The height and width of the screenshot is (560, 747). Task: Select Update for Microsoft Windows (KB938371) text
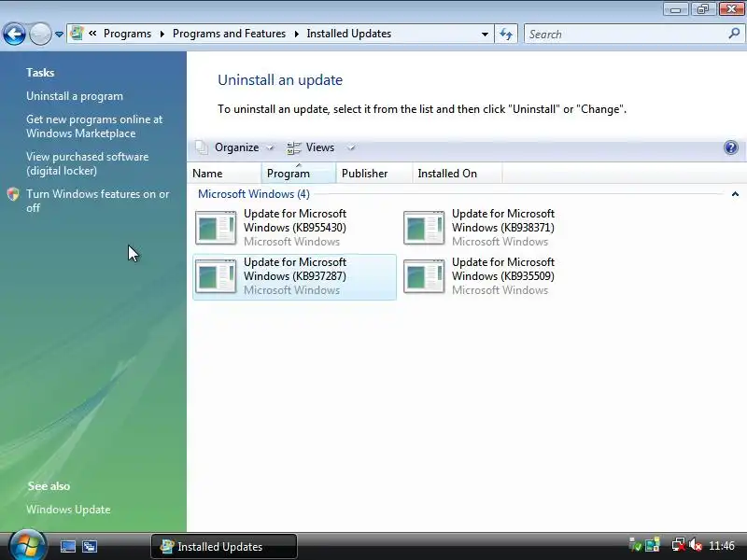pyautogui.click(x=503, y=220)
